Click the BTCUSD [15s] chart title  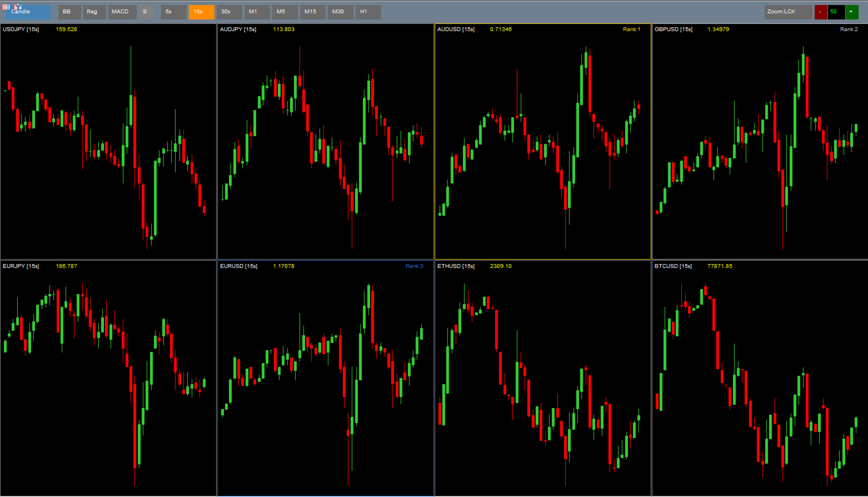(x=674, y=266)
